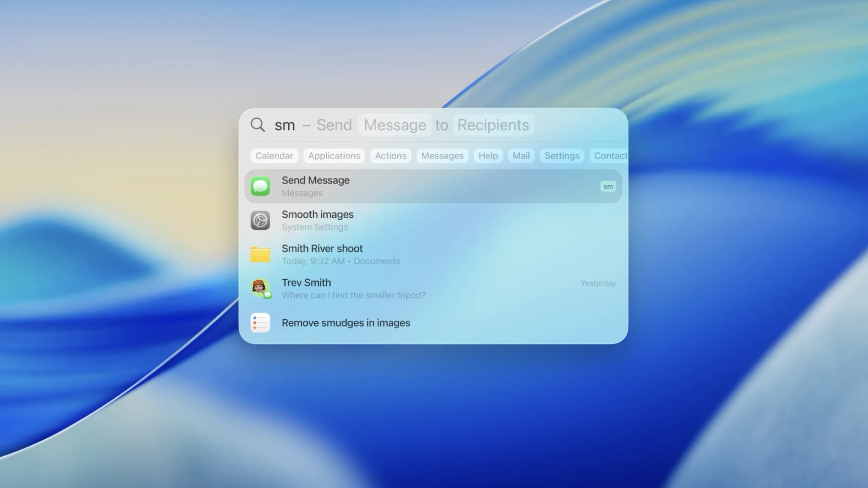868x488 pixels.
Task: Filter results by Applications
Action: (x=334, y=155)
